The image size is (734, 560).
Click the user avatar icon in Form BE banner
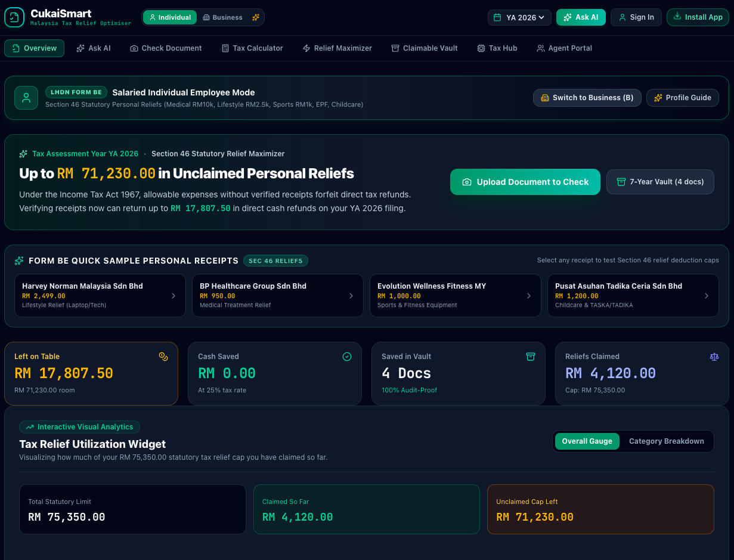tap(26, 98)
